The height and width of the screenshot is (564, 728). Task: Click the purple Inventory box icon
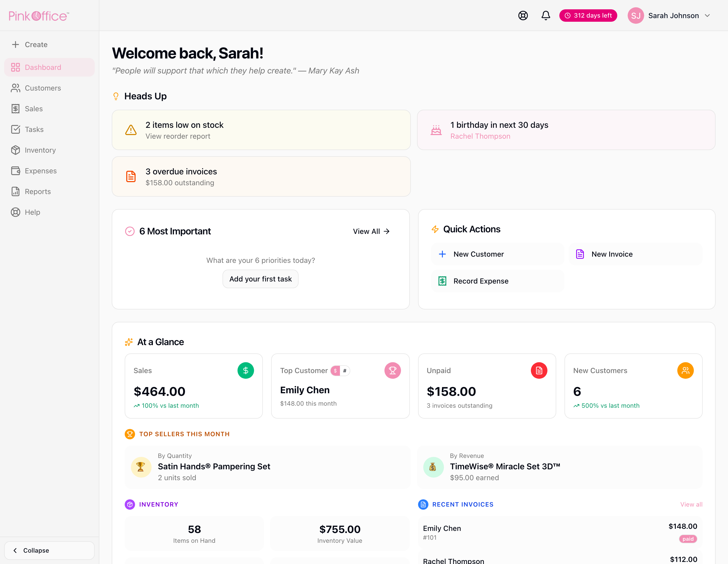click(130, 504)
